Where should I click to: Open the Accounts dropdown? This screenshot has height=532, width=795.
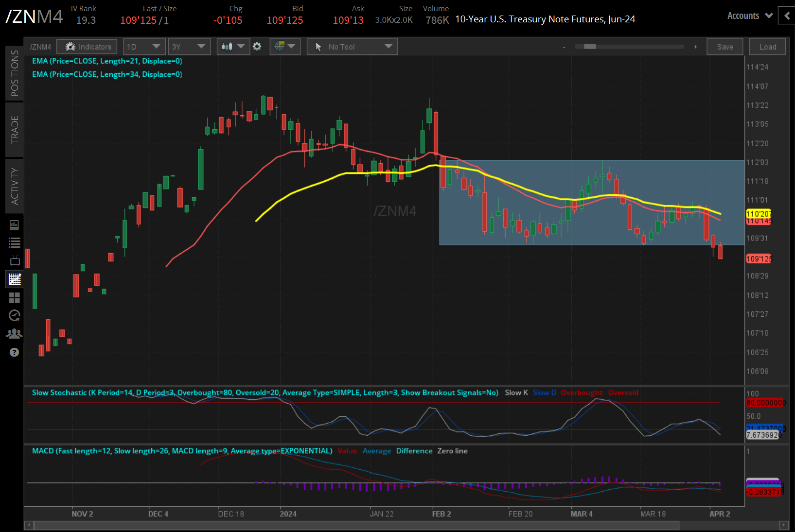pyautogui.click(x=749, y=16)
